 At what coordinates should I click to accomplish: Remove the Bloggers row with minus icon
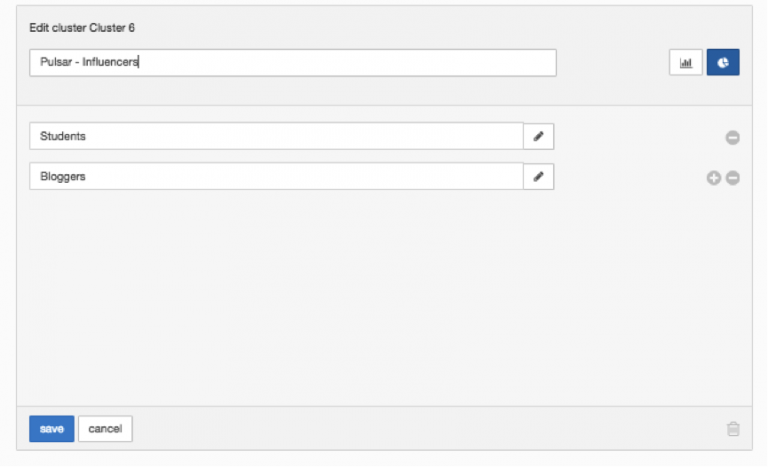[x=732, y=178]
